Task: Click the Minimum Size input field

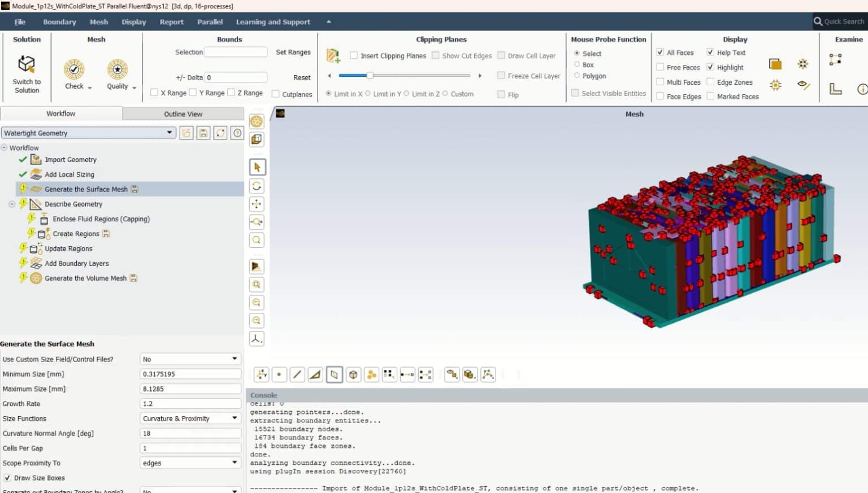Action: coord(190,373)
